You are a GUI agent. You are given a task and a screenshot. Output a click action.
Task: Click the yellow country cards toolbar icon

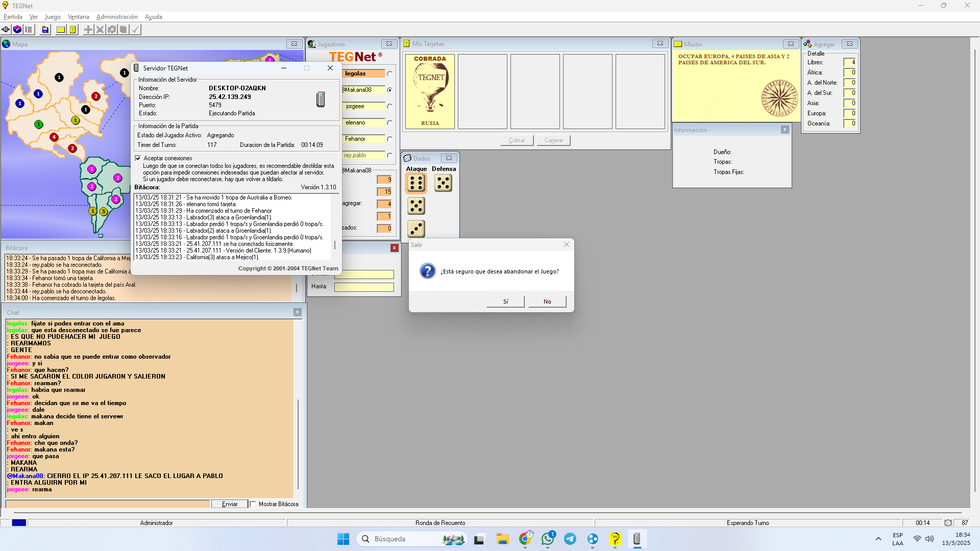(x=73, y=30)
